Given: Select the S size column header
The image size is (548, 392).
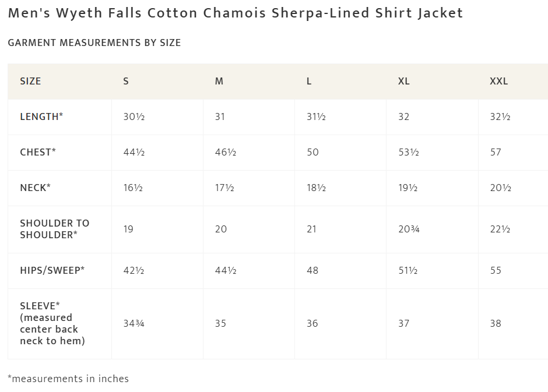Looking at the screenshot, I should 126,82.
